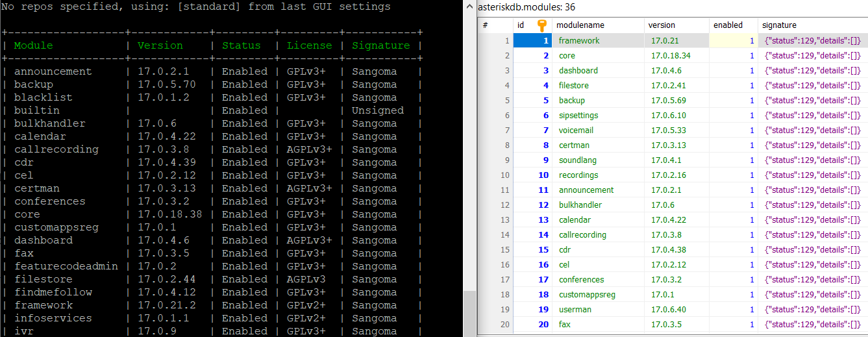Click the signature column header
This screenshot has height=337, width=868.
click(779, 25)
